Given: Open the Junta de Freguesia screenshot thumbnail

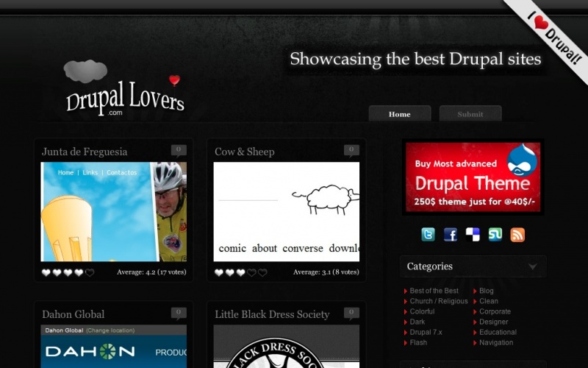Looking at the screenshot, I should pyautogui.click(x=114, y=212).
